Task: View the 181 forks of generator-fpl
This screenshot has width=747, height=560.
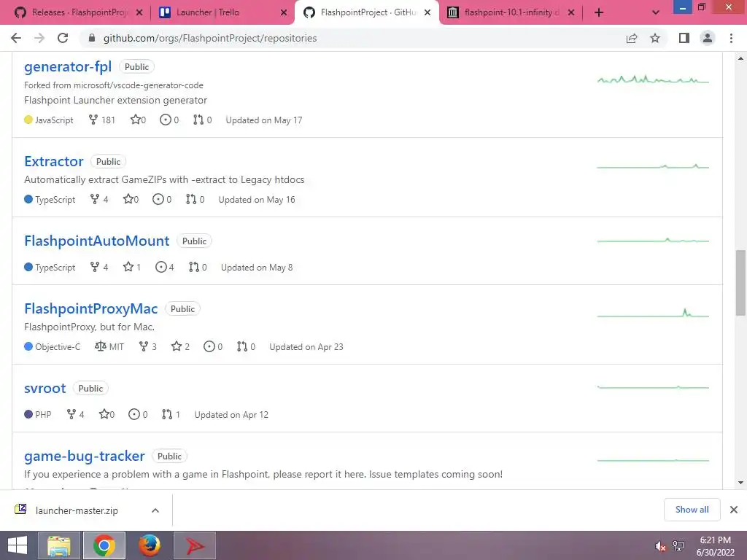Action: click(x=102, y=120)
